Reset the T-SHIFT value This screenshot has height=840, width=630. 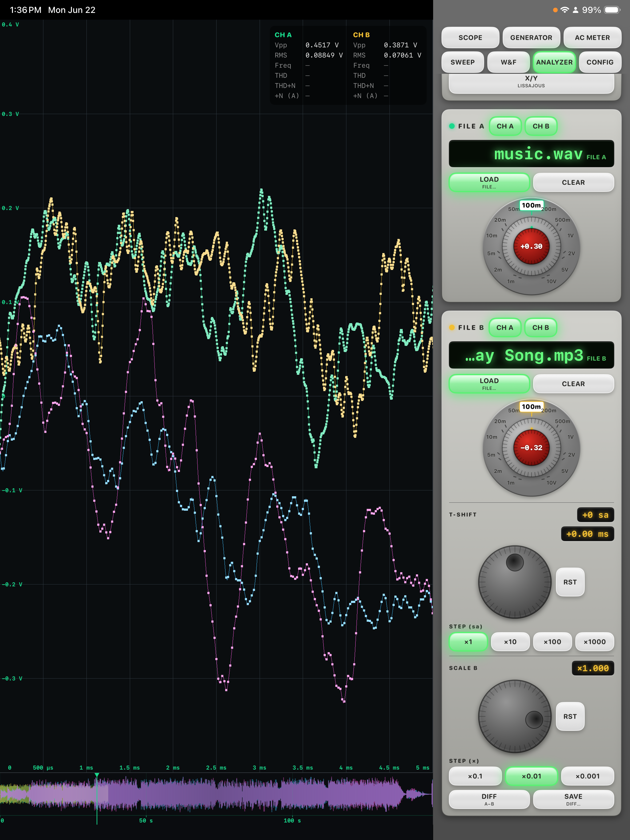[x=570, y=582]
